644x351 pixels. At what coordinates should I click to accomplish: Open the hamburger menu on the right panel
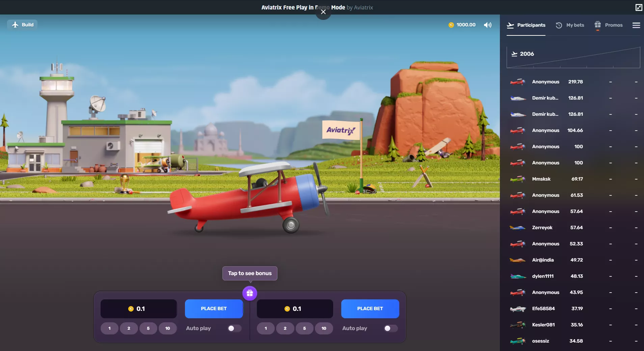click(x=637, y=25)
